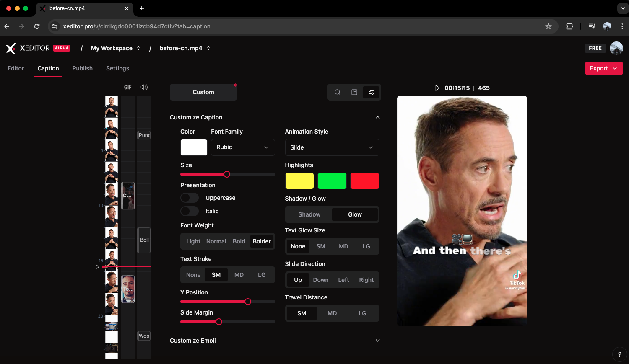Image resolution: width=629 pixels, height=364 pixels.
Task: Open the Font Family Rubic dropdown
Action: pyautogui.click(x=243, y=147)
